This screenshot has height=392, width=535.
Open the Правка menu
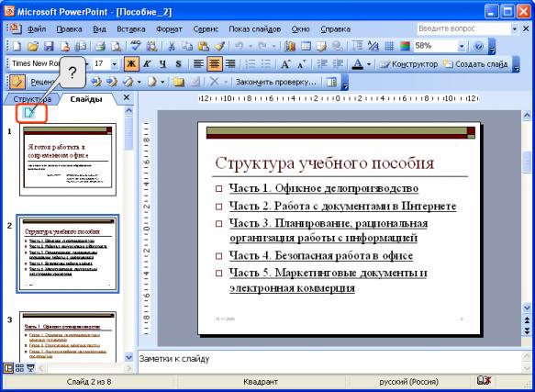[69, 29]
